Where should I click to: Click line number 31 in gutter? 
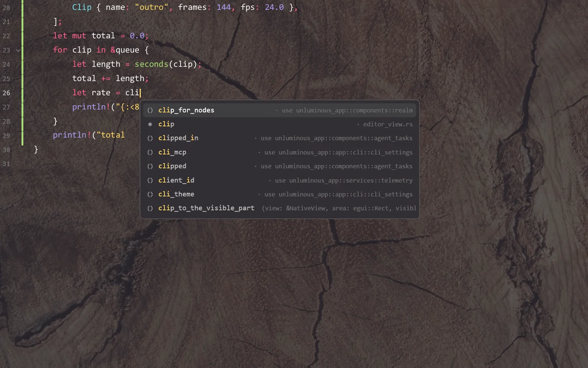coord(7,164)
